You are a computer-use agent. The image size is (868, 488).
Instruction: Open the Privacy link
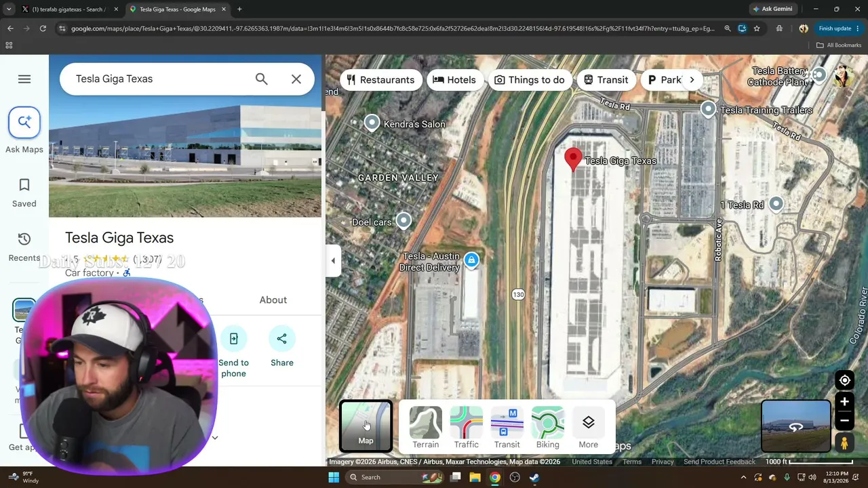(663, 462)
